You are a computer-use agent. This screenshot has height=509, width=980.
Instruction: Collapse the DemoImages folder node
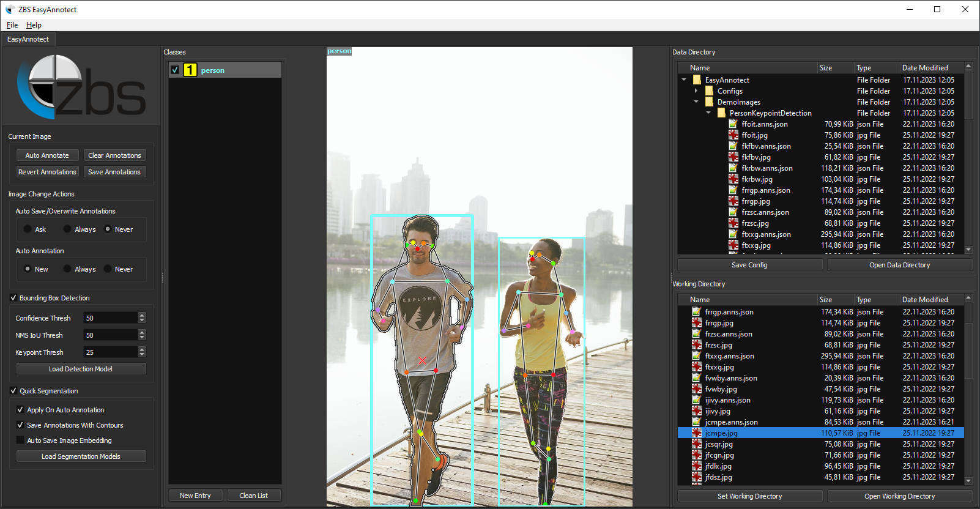pos(696,102)
